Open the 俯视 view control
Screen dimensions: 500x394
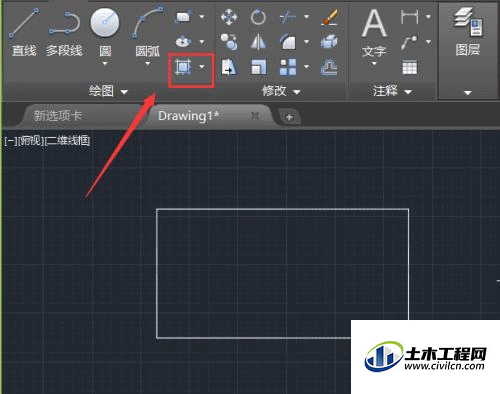(31, 141)
